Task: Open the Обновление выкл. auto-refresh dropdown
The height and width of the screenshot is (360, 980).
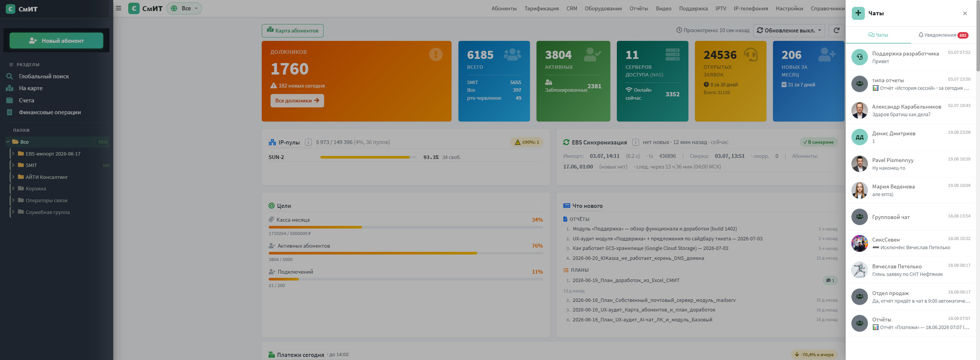Action: tap(789, 31)
